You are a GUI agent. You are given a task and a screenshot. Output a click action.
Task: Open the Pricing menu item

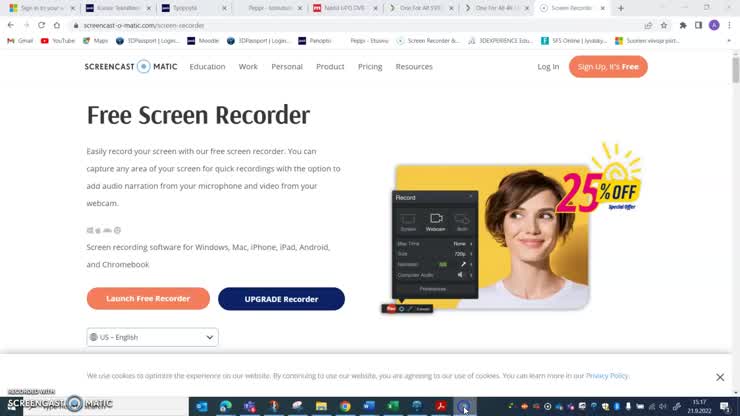click(x=370, y=67)
